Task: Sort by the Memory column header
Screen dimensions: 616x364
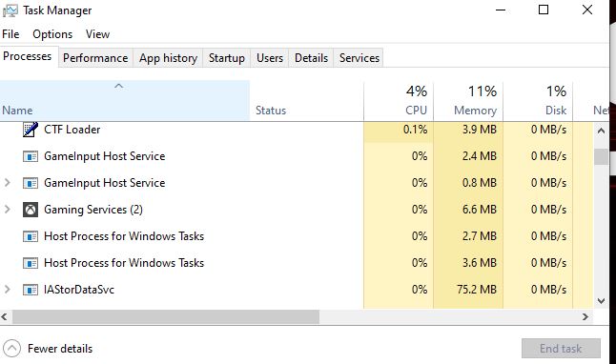Action: point(468,101)
